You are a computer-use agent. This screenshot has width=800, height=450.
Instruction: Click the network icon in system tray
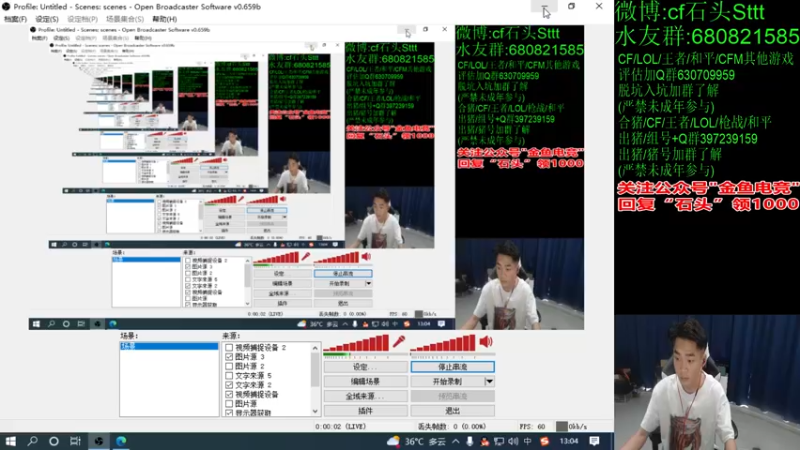coord(498,441)
